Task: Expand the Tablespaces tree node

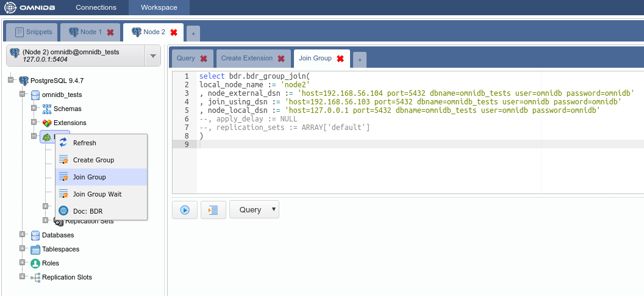Action: [x=23, y=249]
